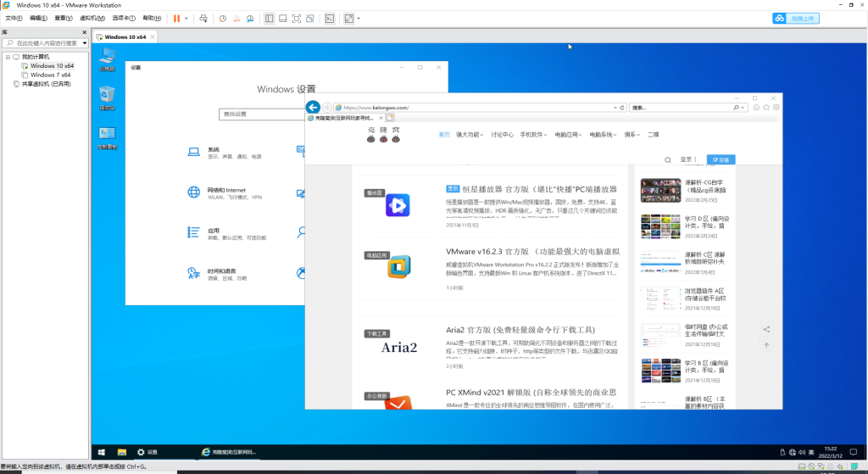The height and width of the screenshot is (474, 868).
Task: Open 讨论中心 in website navigation
Action: (x=502, y=135)
